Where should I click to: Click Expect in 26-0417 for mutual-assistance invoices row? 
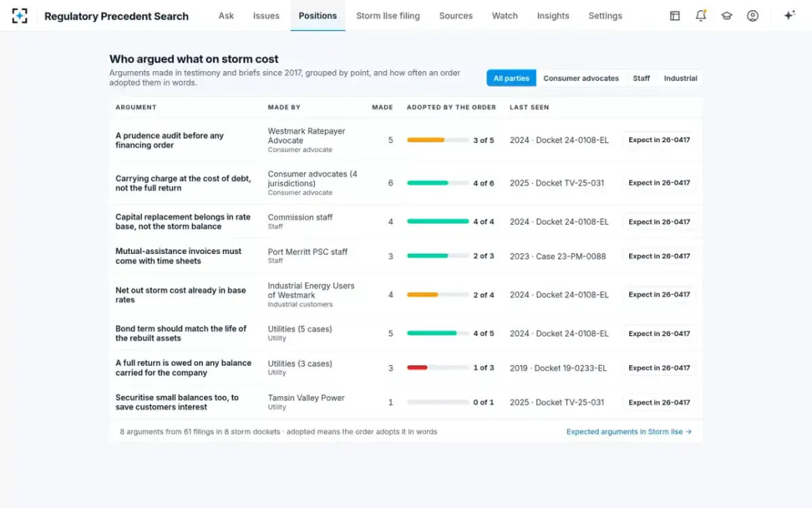(x=659, y=256)
